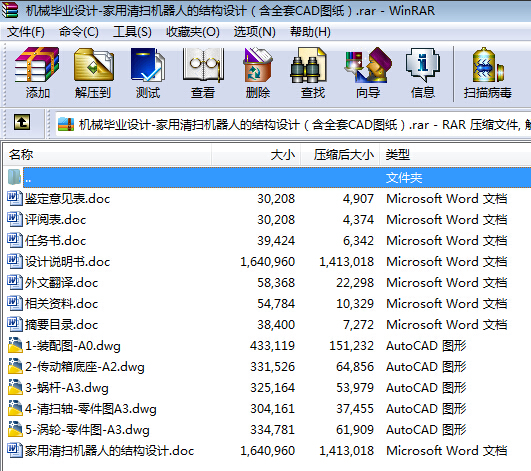Open the Favorites (收藏夹) menu
The width and height of the screenshot is (531, 471).
(x=193, y=32)
